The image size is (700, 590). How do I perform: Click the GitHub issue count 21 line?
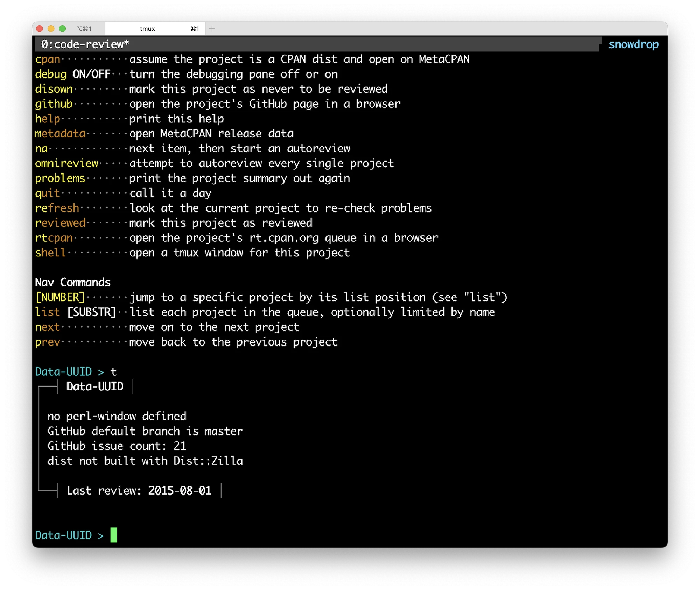(x=117, y=446)
